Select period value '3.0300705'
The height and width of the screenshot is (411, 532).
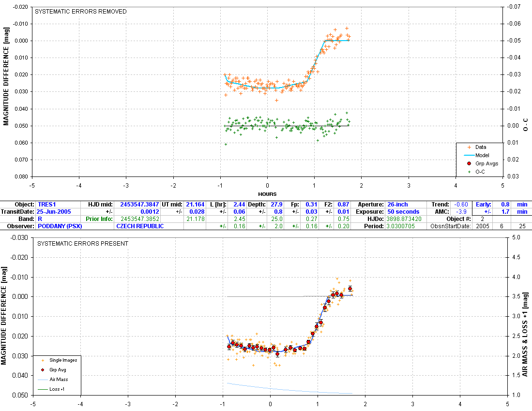[400, 226]
